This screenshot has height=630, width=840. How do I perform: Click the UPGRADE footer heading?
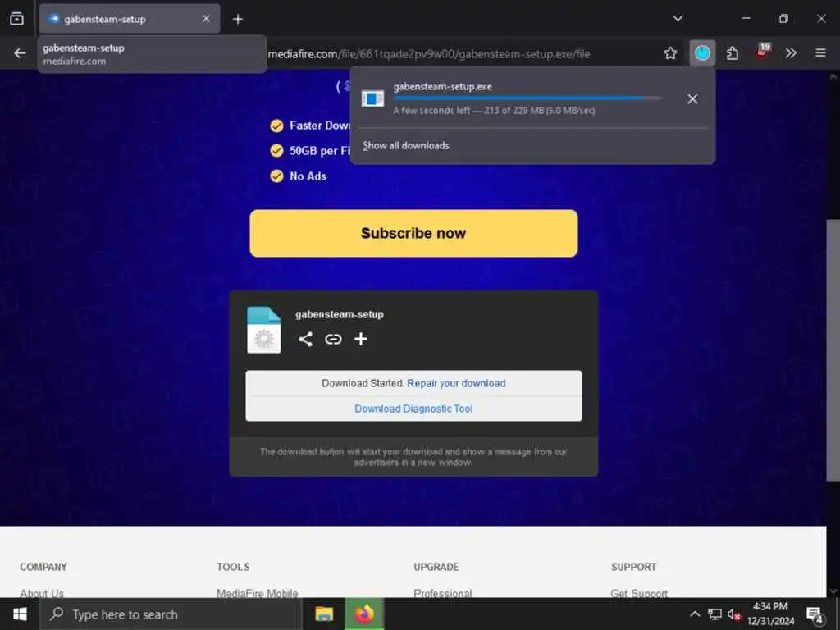coord(436,567)
